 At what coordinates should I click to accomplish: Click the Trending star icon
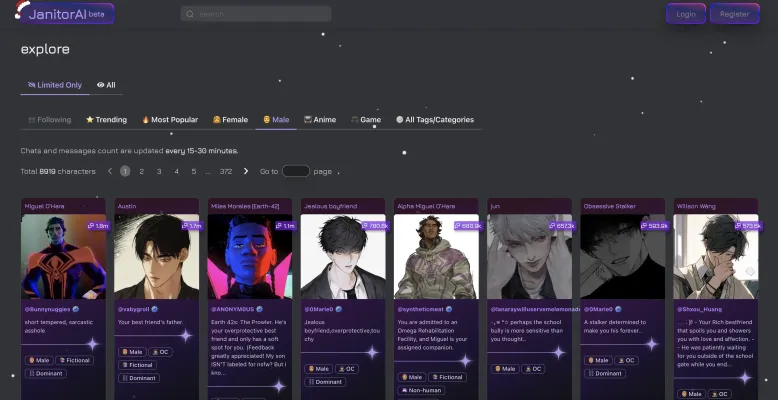coord(90,119)
